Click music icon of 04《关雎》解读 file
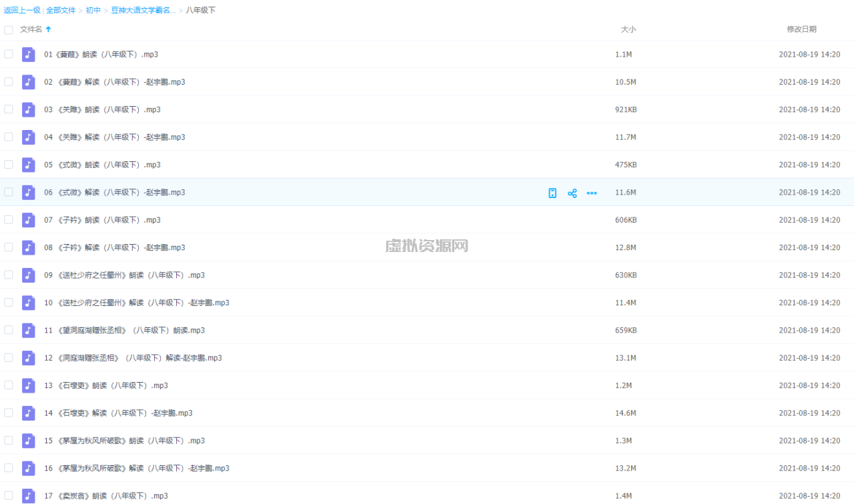 [28, 137]
